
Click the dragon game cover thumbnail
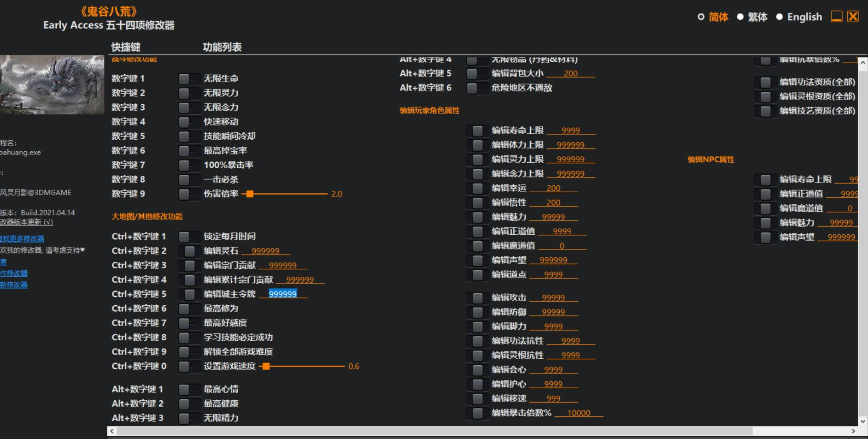tap(52, 85)
